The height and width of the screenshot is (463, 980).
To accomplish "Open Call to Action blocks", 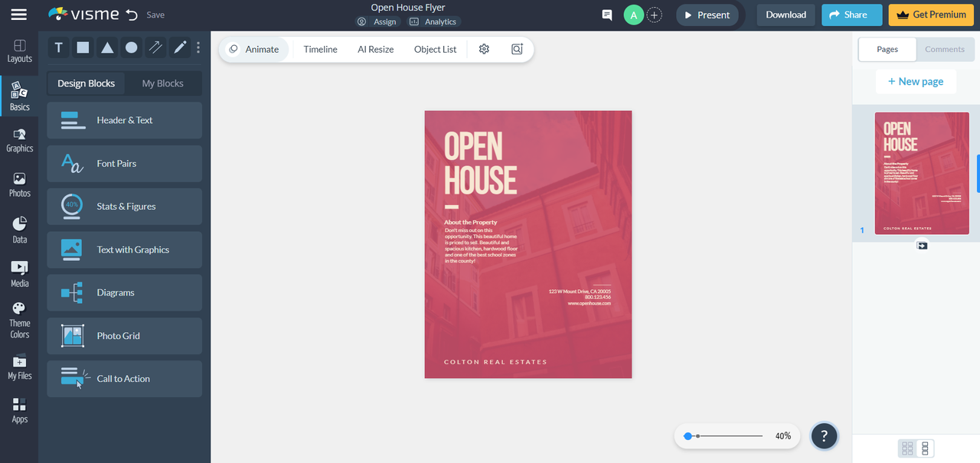I will tap(124, 379).
